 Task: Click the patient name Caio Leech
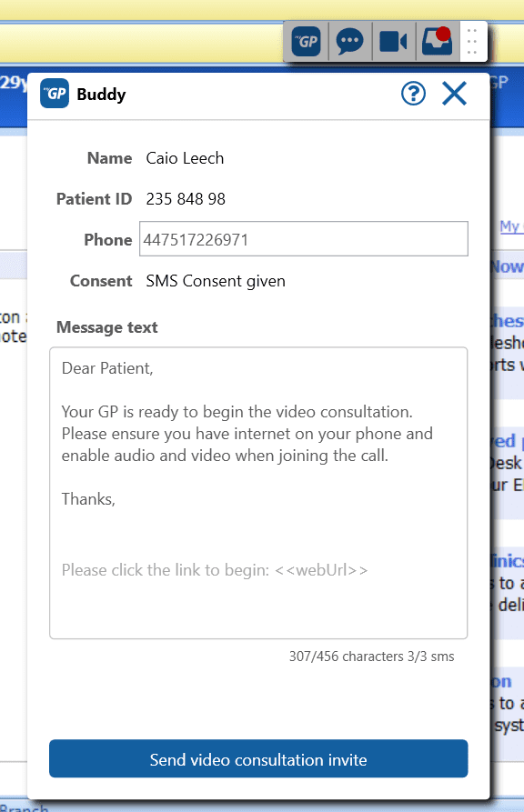(x=185, y=158)
